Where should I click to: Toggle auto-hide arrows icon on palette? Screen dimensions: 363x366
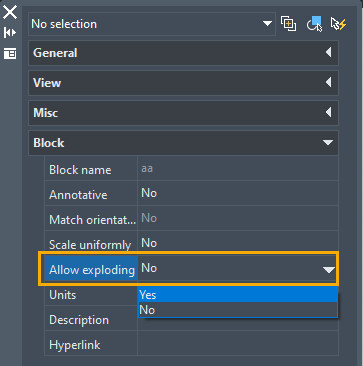10,32
